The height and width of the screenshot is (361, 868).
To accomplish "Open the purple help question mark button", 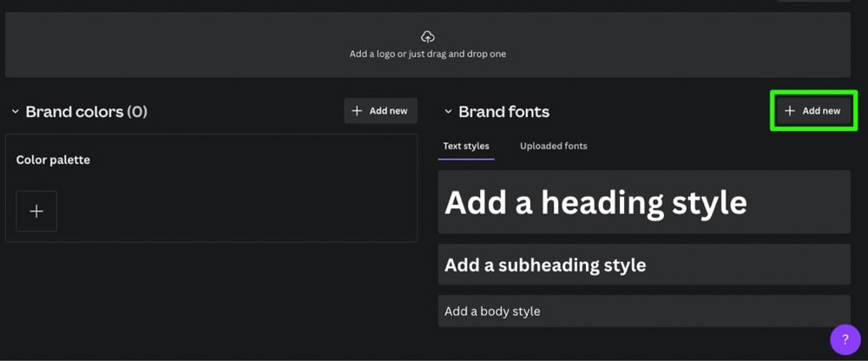I will click(845, 339).
